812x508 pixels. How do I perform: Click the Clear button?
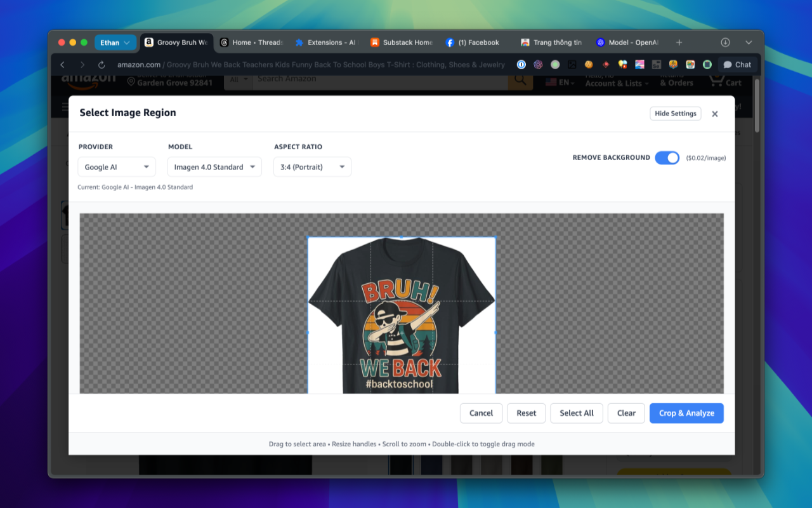626,413
